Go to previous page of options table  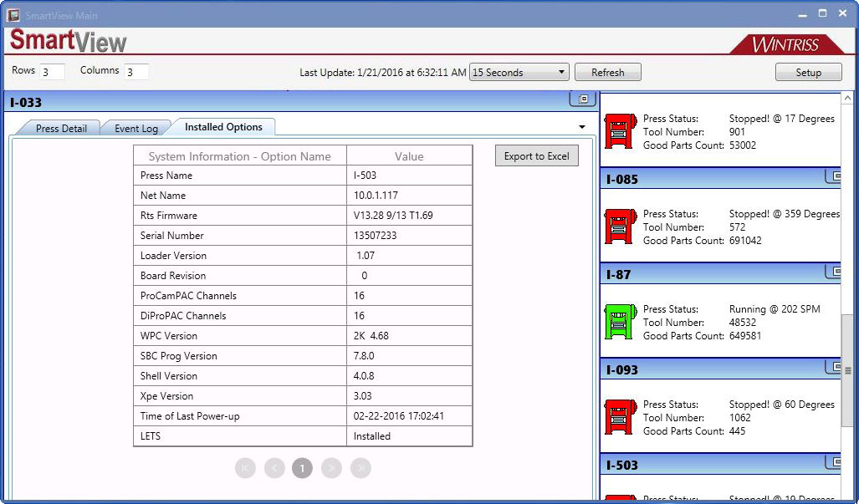point(274,468)
